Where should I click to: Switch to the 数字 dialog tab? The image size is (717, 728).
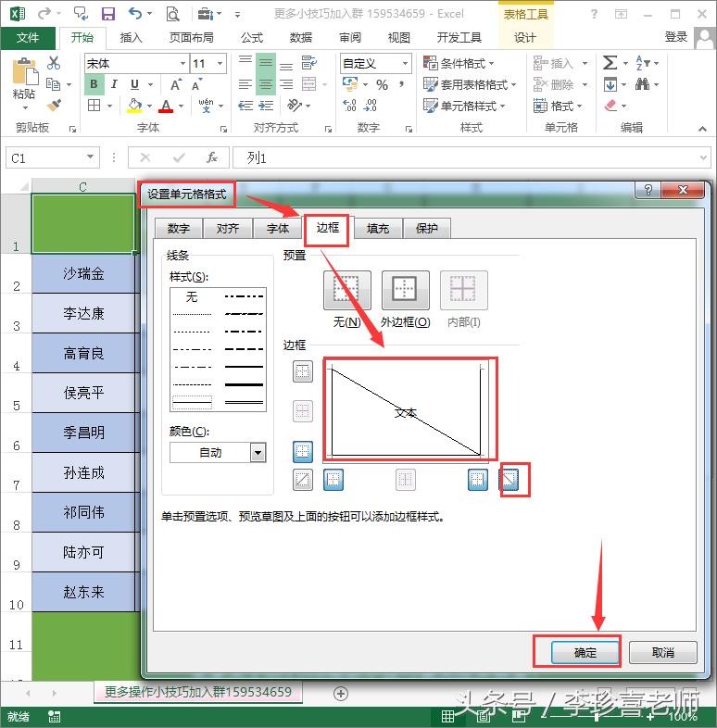point(179,228)
